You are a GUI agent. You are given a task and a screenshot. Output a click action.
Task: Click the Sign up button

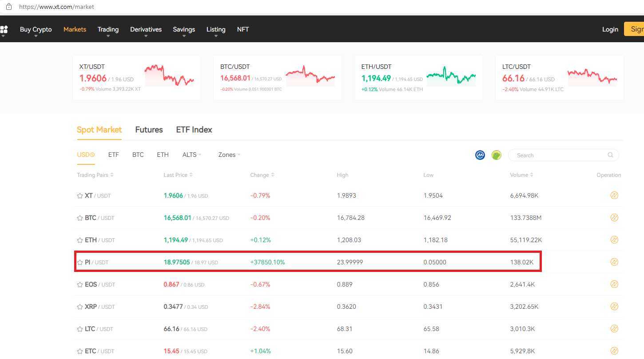(634, 29)
